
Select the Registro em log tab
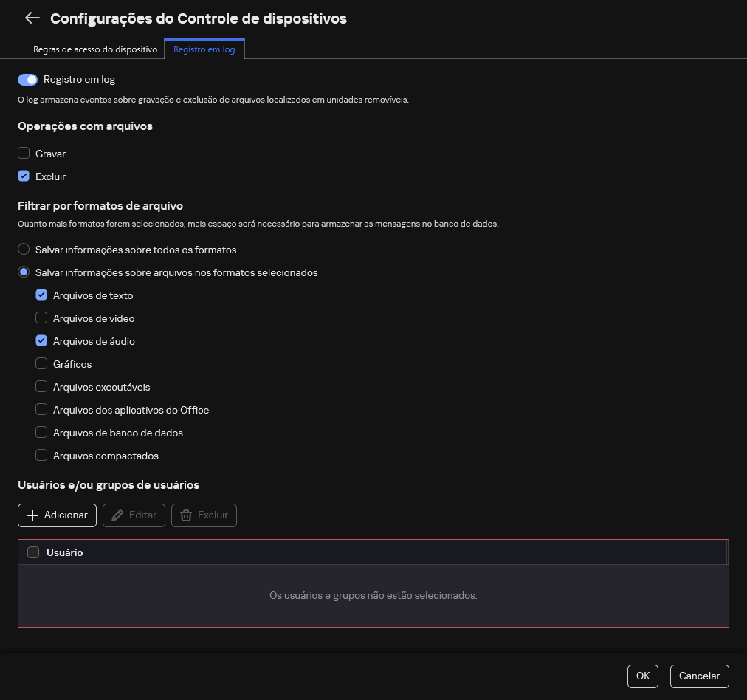[x=204, y=49]
